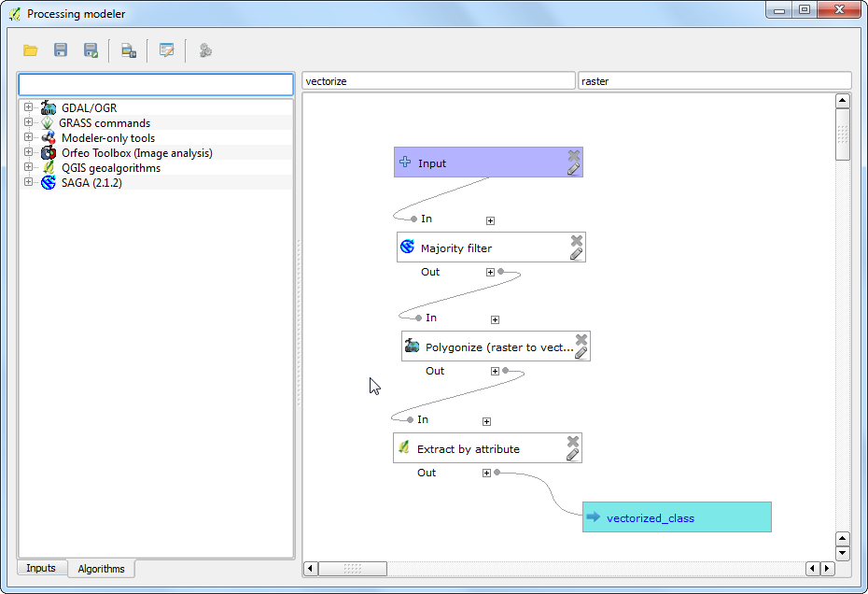Run the model with the gears icon
The width and height of the screenshot is (868, 594).
pyautogui.click(x=205, y=50)
